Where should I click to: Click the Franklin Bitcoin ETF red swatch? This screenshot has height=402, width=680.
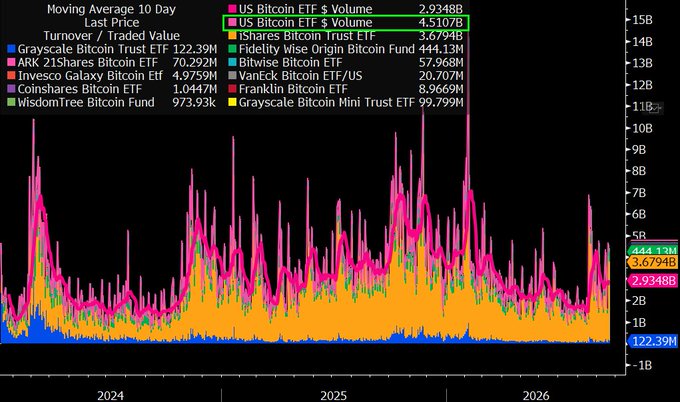point(232,89)
